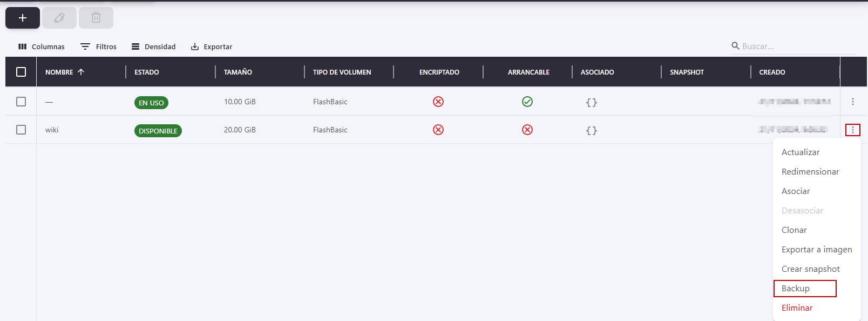The height and width of the screenshot is (321, 868).
Task: Expand the Densidad density options
Action: pyautogui.click(x=154, y=46)
